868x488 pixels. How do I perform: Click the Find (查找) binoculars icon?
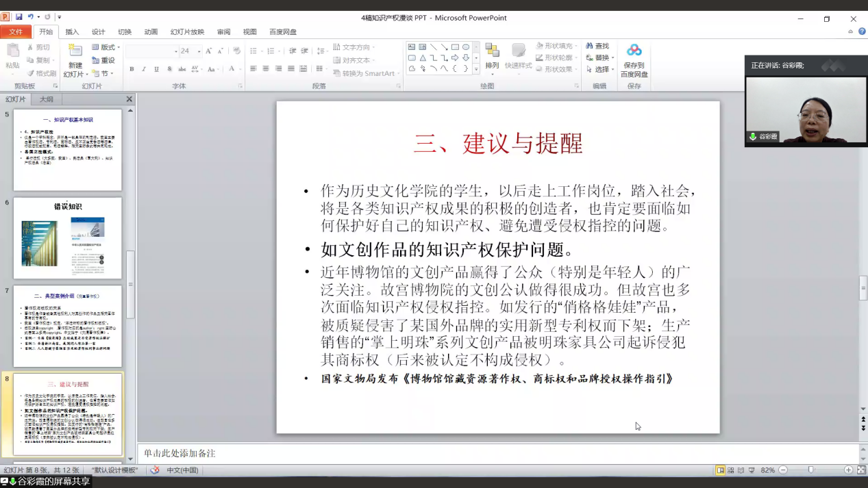tap(590, 46)
